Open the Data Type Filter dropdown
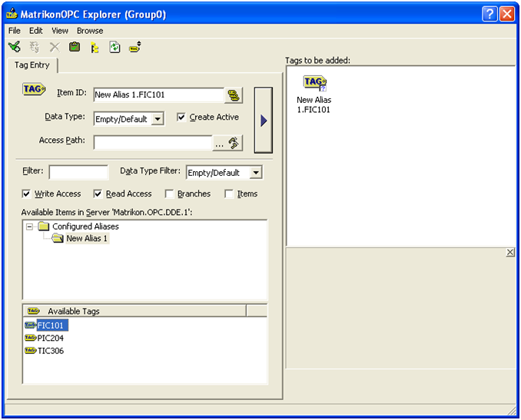Screen dimensions: 521x420 pyautogui.click(x=256, y=173)
